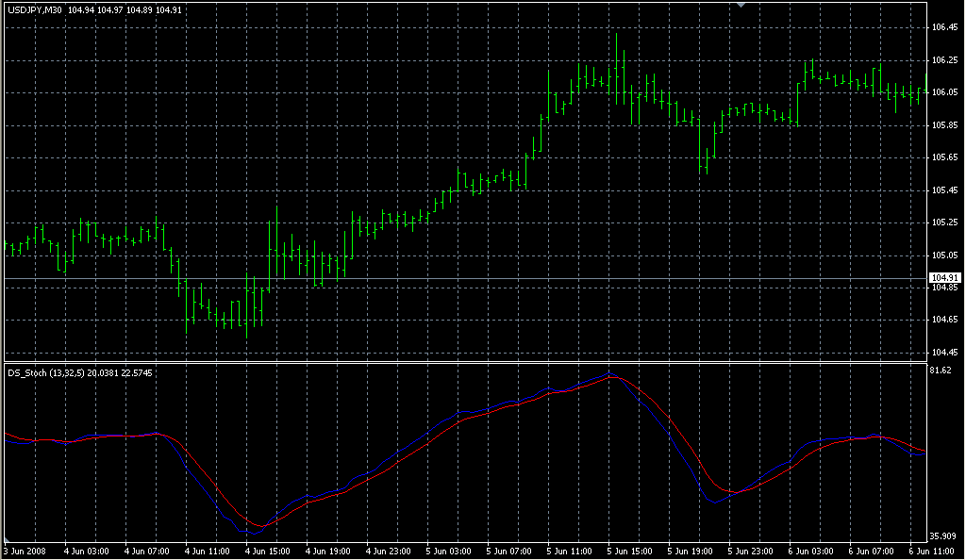Click the chart shift triangle marker at top
This screenshot has width=966, height=560.
click(741, 6)
